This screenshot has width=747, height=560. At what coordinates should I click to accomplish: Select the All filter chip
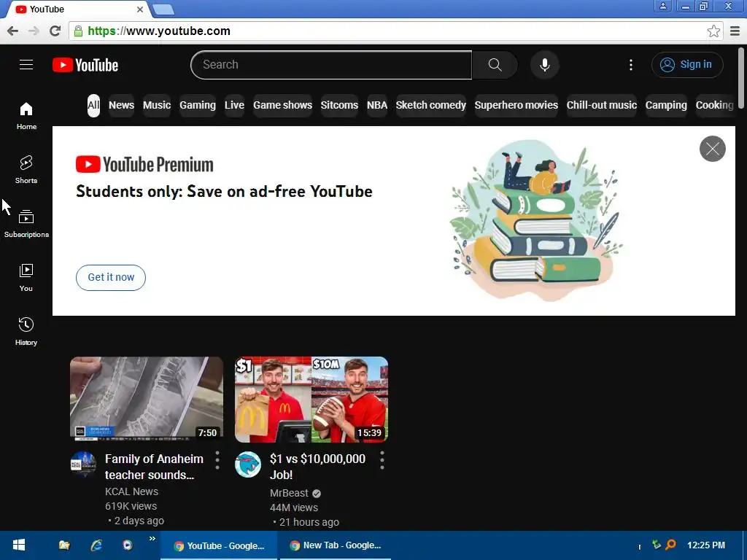point(93,105)
